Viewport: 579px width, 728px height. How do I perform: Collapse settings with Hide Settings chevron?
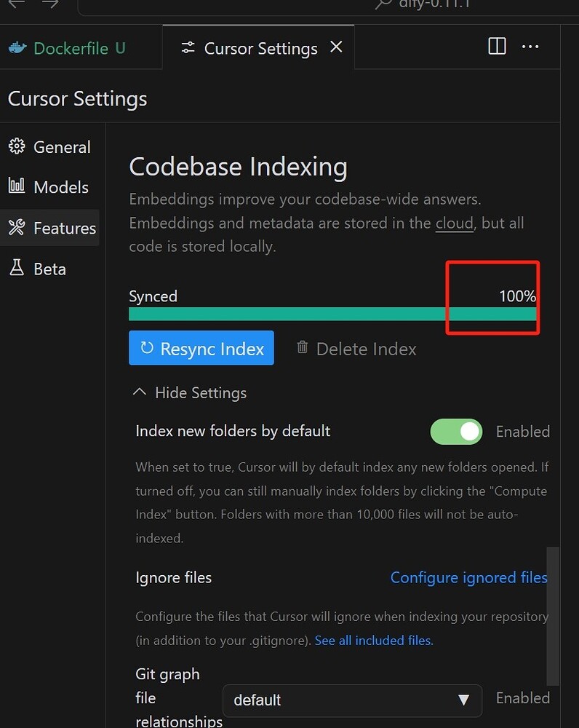pyautogui.click(x=139, y=392)
